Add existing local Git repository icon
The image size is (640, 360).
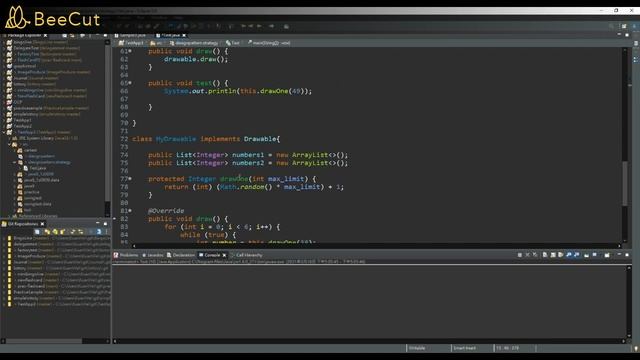pyautogui.click(x=47, y=231)
